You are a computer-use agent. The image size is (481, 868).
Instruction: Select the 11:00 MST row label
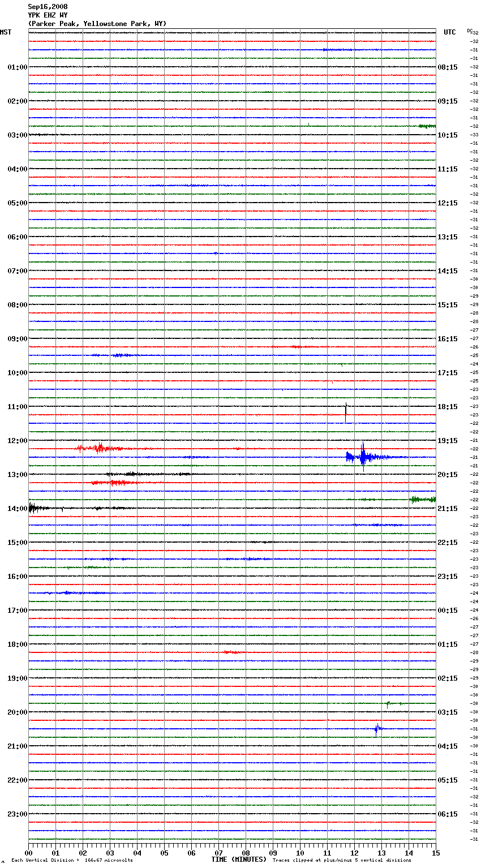pyautogui.click(x=18, y=407)
